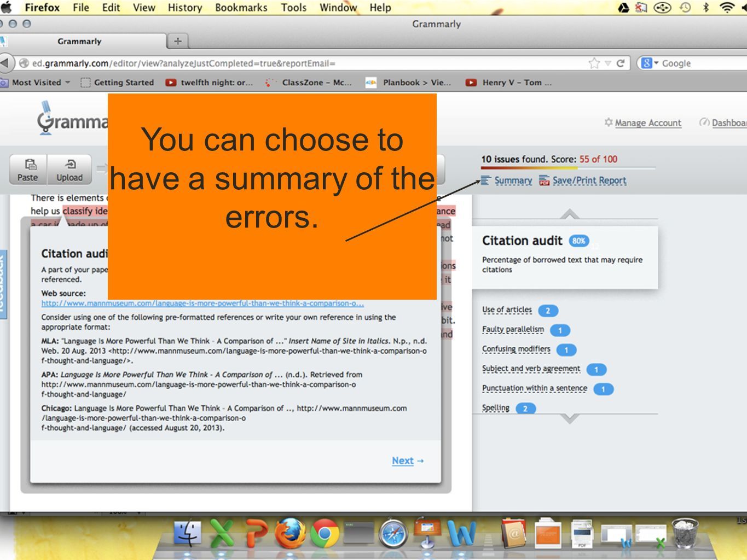
Task: Open Manage Account link
Action: click(x=648, y=123)
